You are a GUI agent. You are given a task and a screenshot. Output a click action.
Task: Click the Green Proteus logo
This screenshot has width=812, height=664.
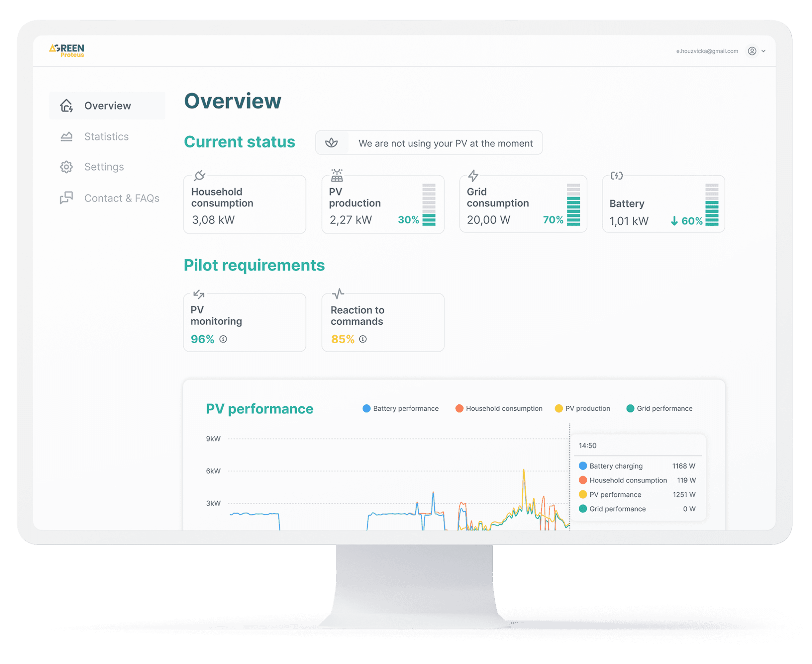66,50
